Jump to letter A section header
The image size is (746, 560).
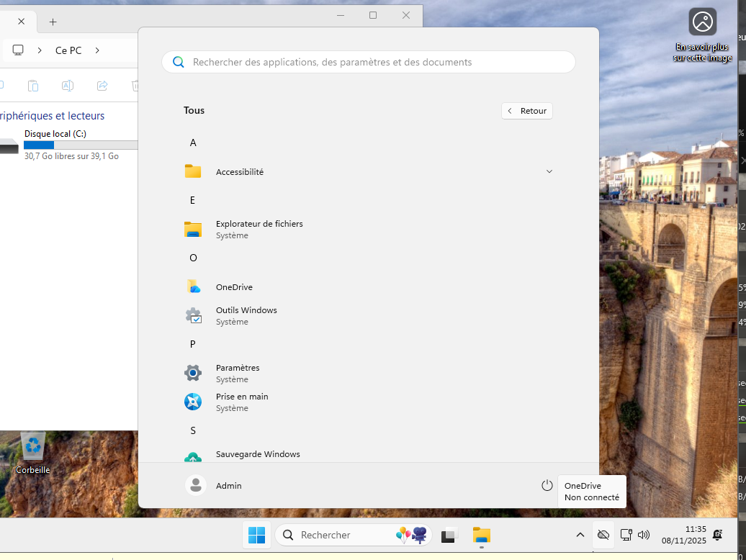point(193,143)
